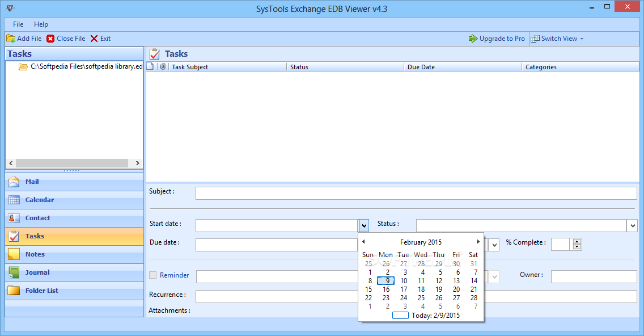This screenshot has height=336, width=644.
Task: Sort by Status column header
Action: (x=345, y=66)
